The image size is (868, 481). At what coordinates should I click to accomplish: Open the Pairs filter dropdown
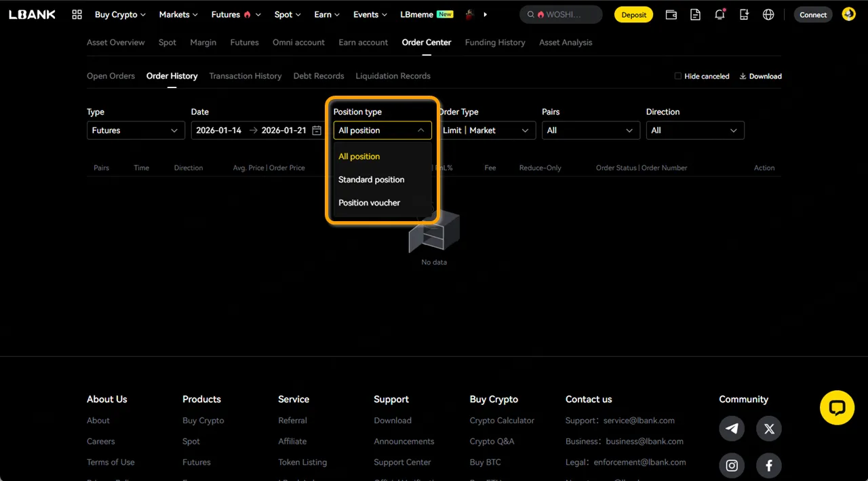(590, 130)
